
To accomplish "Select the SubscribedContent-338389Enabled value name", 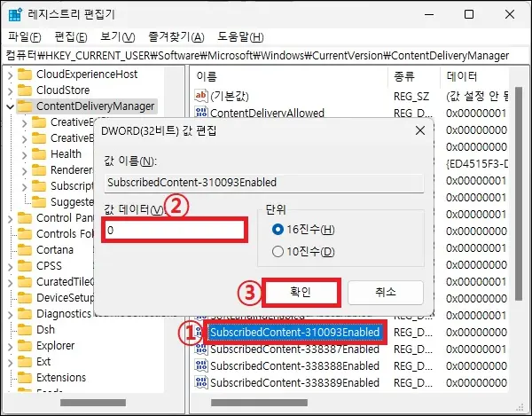I will [x=294, y=382].
